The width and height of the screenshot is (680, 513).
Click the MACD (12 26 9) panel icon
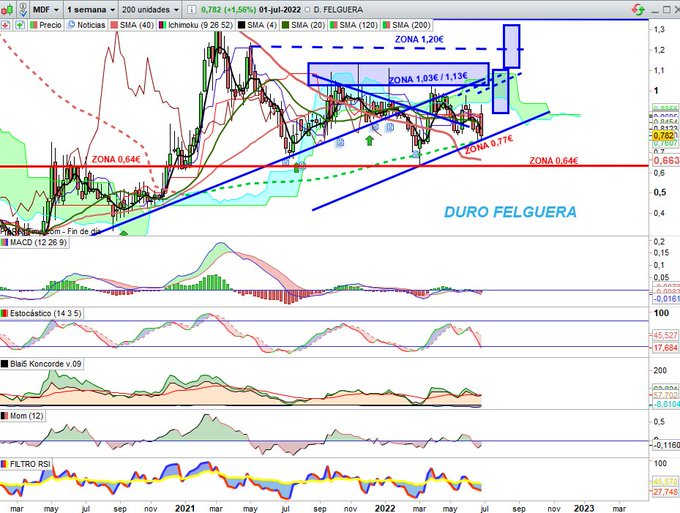5,242
